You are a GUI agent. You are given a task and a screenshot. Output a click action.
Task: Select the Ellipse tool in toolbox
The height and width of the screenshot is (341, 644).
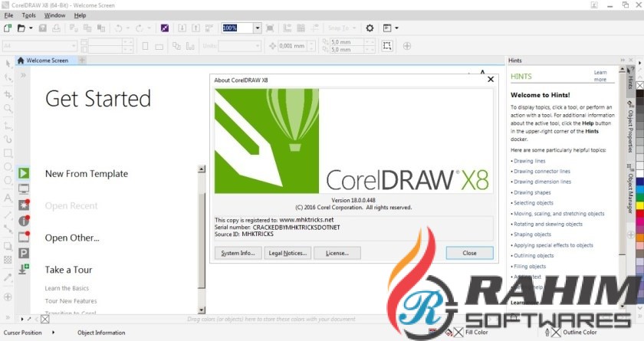point(8,167)
